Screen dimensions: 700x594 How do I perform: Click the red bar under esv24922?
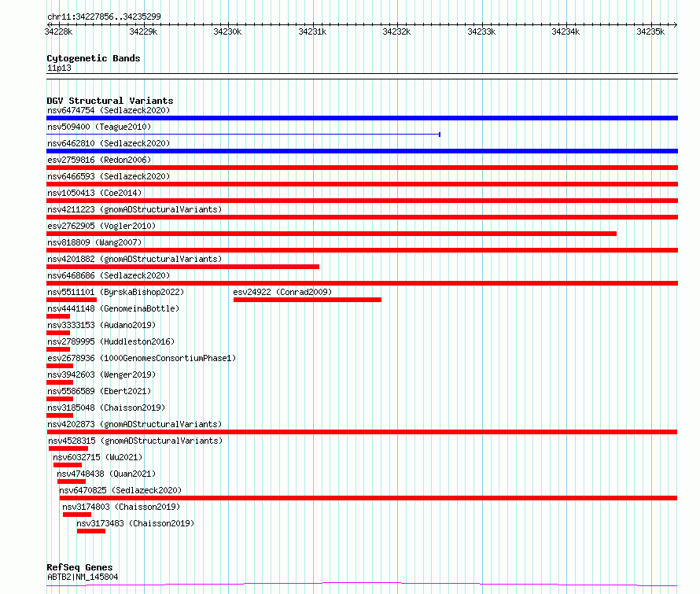coord(308,300)
